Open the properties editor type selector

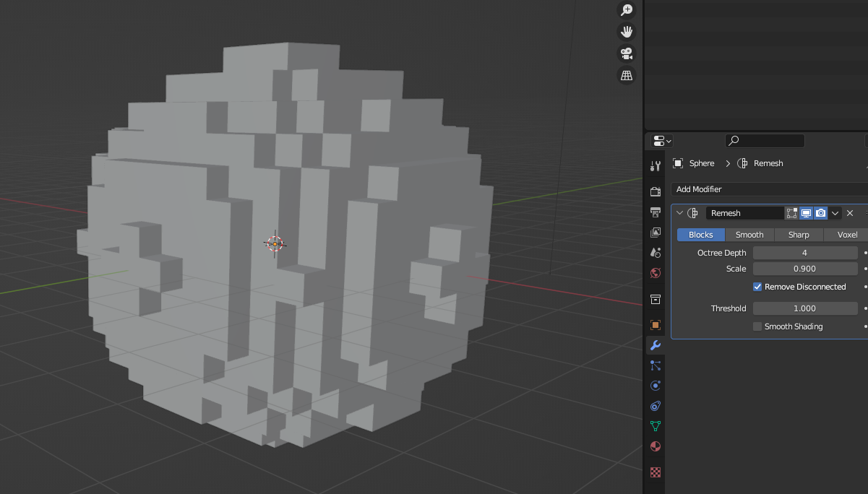tap(660, 140)
